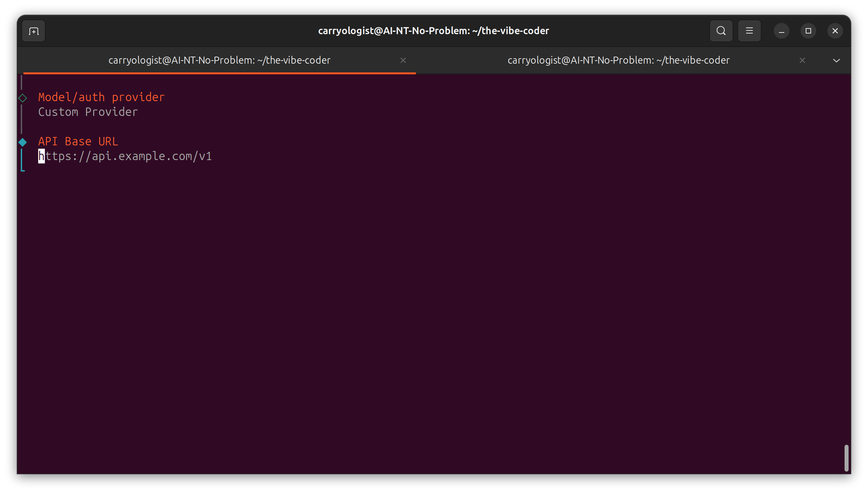Click the terminal vertical scrollbar thumb
Screen dimensions: 868x493
tap(846, 458)
